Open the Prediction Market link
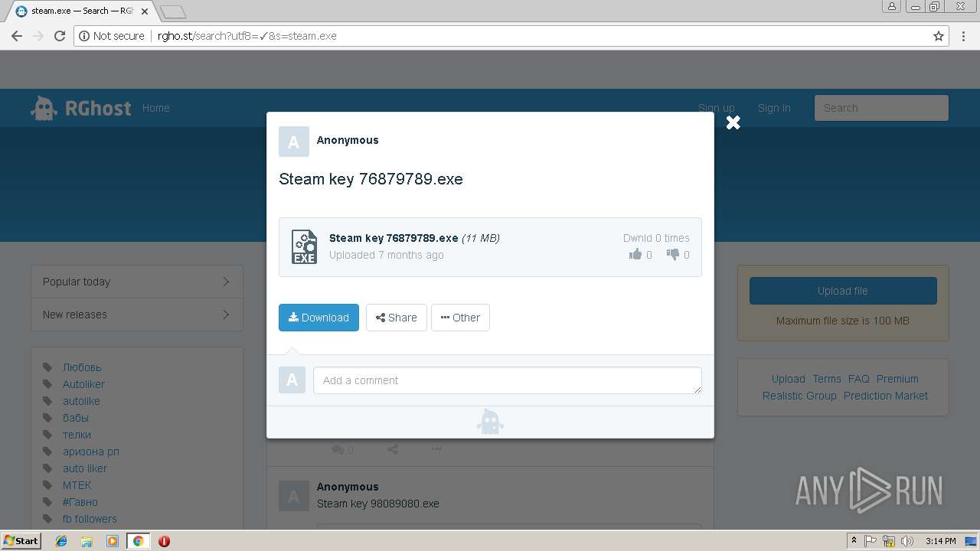The image size is (980, 551). click(886, 396)
